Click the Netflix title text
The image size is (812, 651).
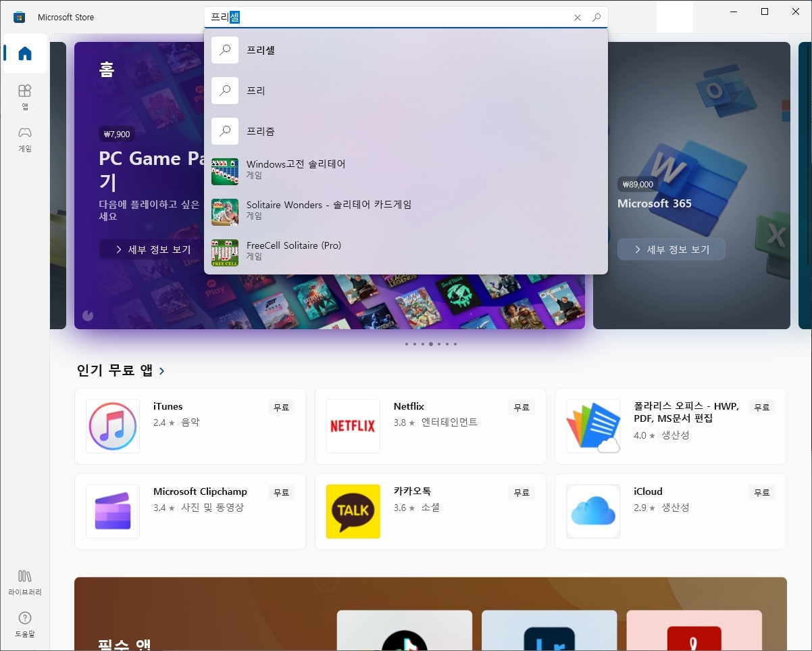point(409,406)
